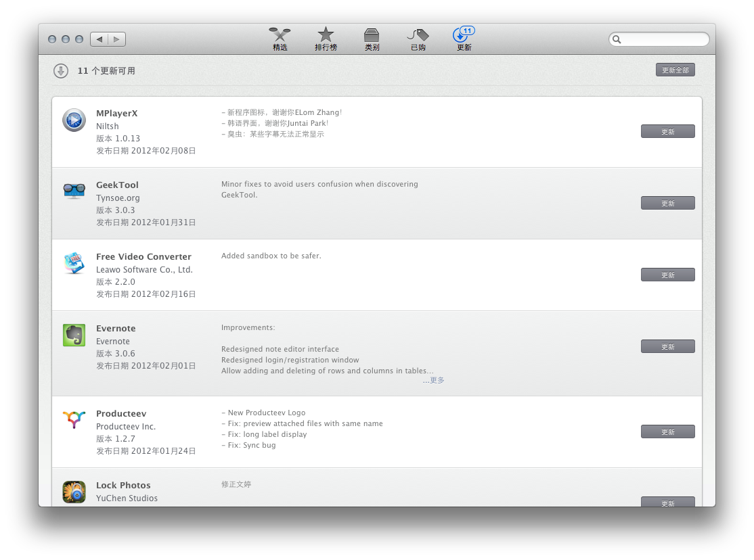Open the 已购 purchased tab

[418, 39]
